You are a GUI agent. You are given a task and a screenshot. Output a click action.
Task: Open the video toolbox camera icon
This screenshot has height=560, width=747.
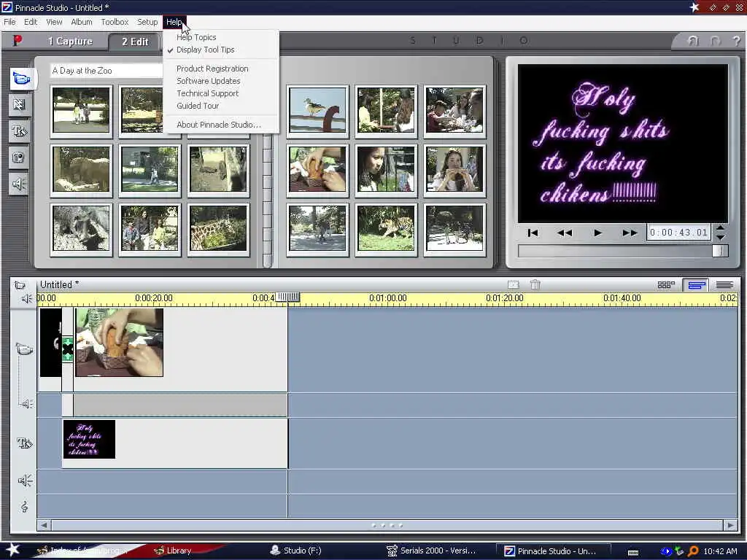(x=20, y=285)
